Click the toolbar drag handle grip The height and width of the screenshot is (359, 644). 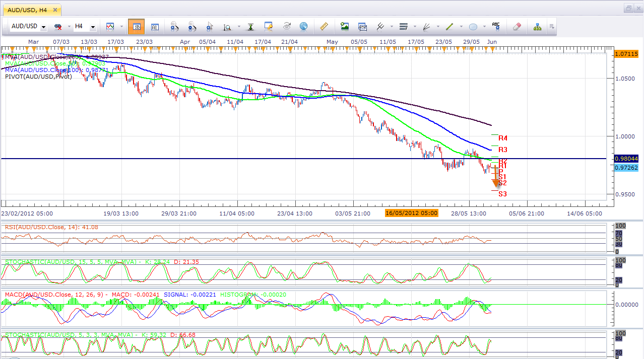click(x=5, y=26)
